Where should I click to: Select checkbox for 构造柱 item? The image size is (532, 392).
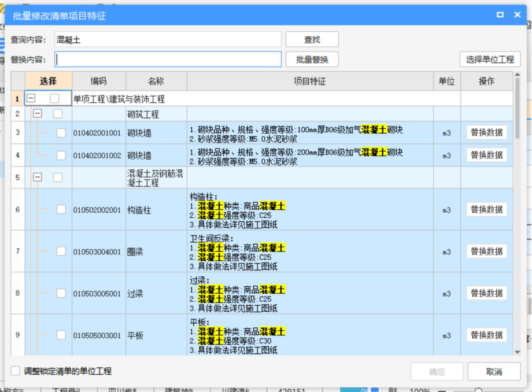[61, 210]
